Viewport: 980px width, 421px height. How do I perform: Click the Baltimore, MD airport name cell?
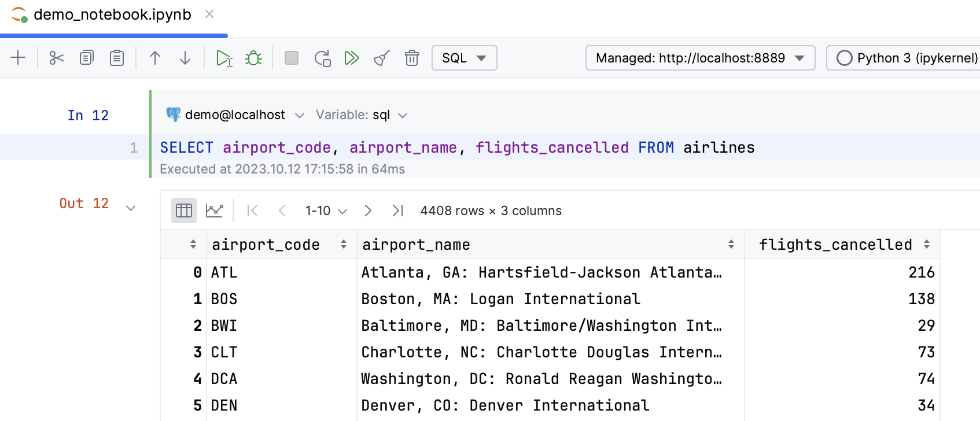pos(550,326)
